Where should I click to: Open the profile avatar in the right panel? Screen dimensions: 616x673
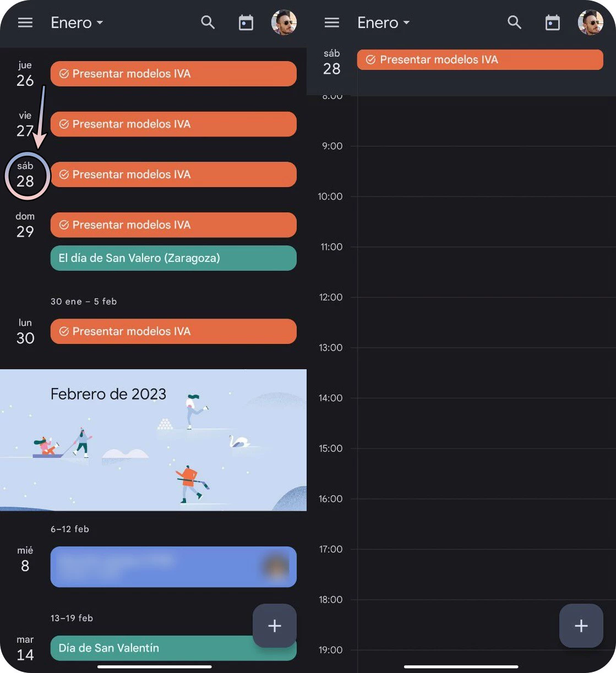(591, 23)
